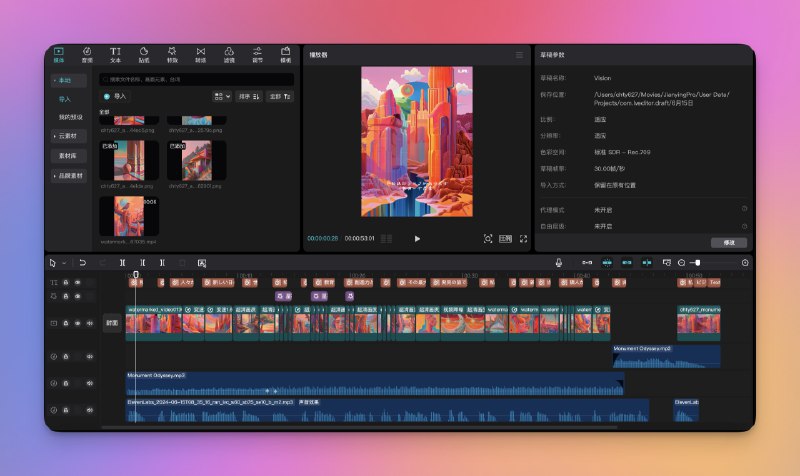Toggle clip linkage on timeline
This screenshot has height=476, width=800.
pyautogui.click(x=627, y=263)
